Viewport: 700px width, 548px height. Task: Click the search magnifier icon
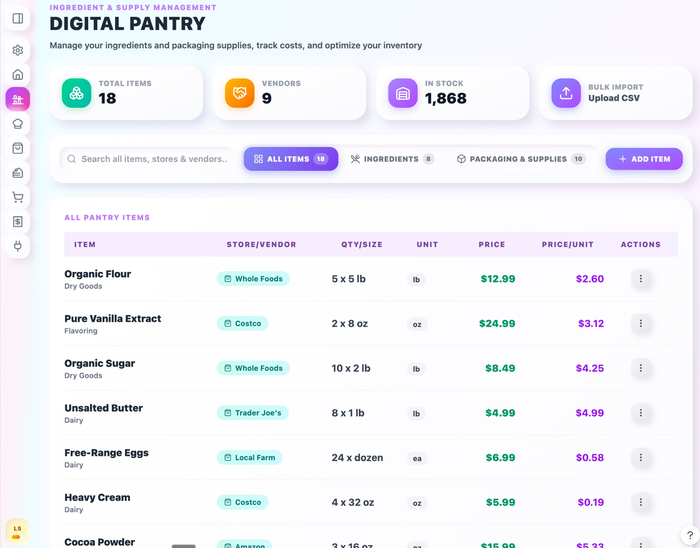tap(71, 159)
